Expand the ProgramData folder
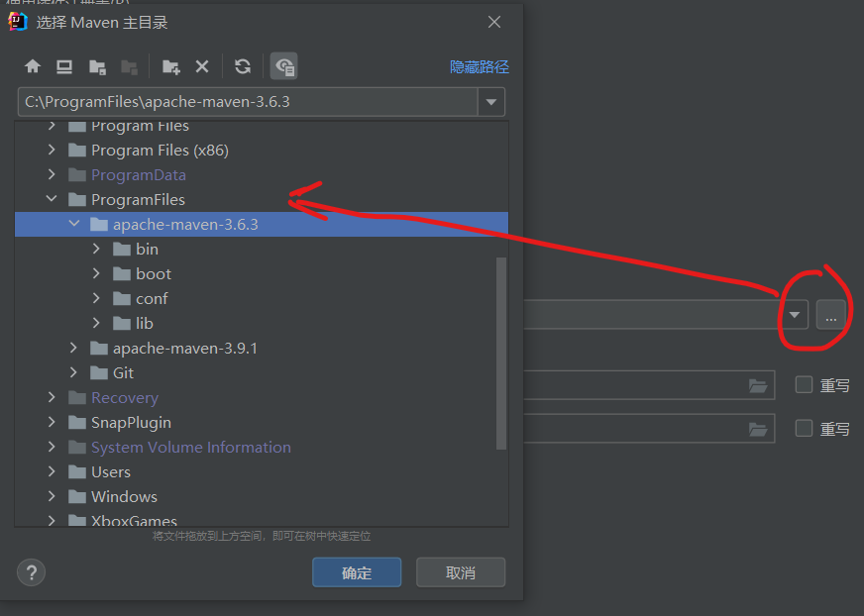This screenshot has width=864, height=616. point(52,174)
